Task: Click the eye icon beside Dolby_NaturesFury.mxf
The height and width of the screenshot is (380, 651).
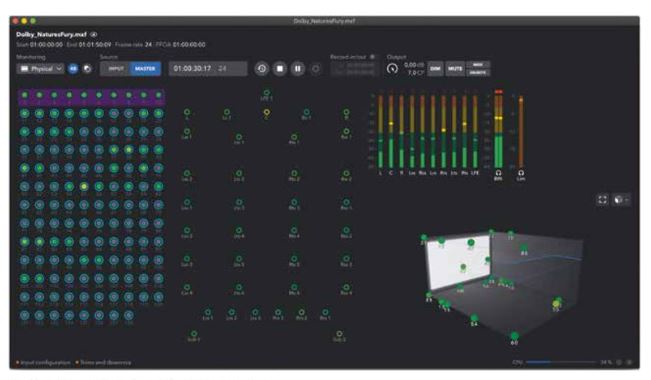Action: tap(94, 34)
